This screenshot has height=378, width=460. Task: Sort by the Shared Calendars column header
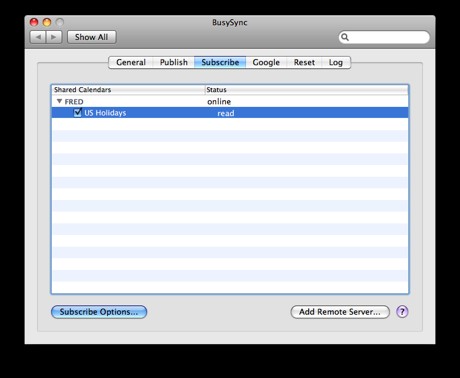[128, 90]
